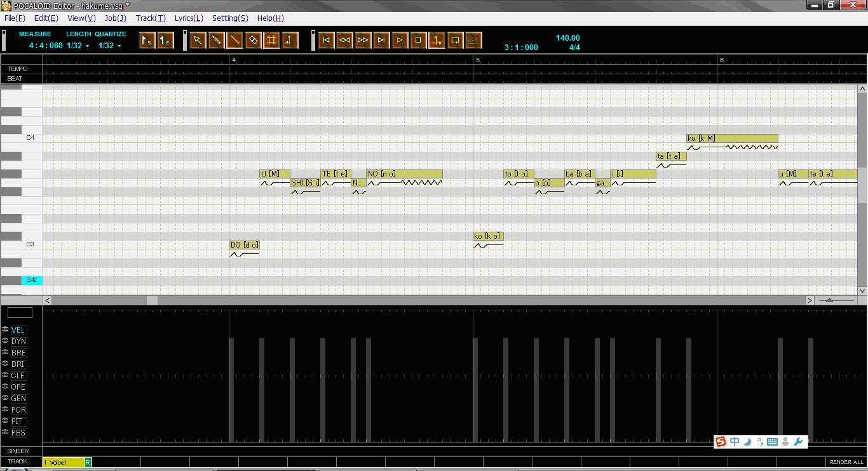
Task: Open the IME wrench settings icon
Action: point(799,442)
